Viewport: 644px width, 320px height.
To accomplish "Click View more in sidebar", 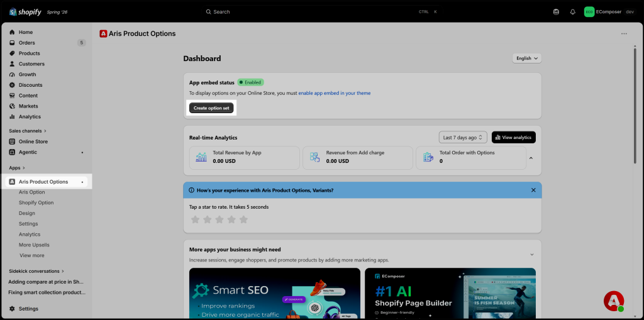I will click(31, 255).
